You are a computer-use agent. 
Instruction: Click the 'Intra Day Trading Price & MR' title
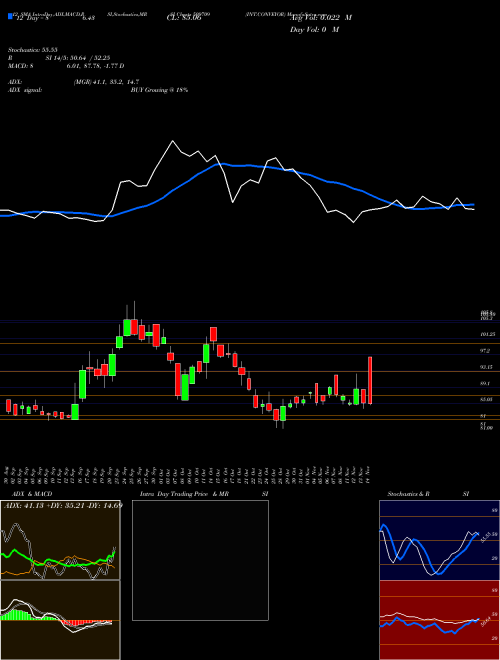185,494
